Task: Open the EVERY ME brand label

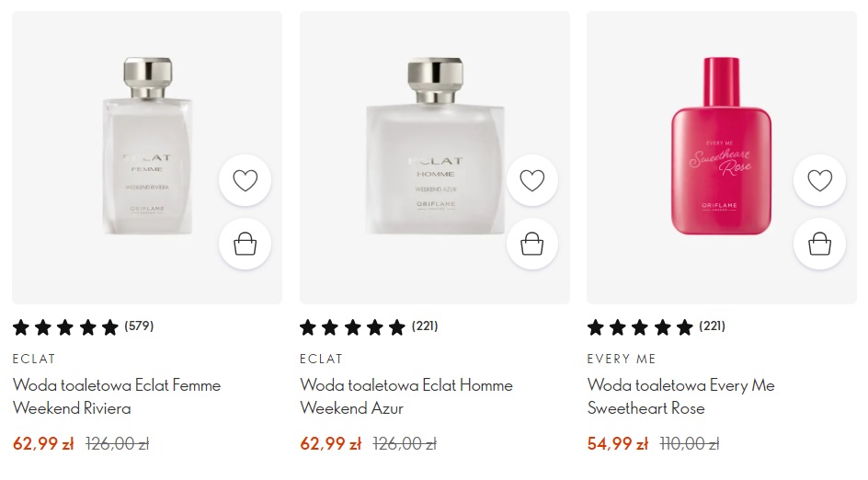Action: (x=622, y=359)
